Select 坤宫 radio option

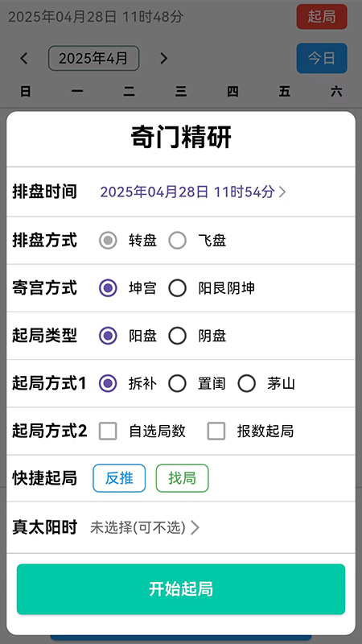tap(108, 288)
